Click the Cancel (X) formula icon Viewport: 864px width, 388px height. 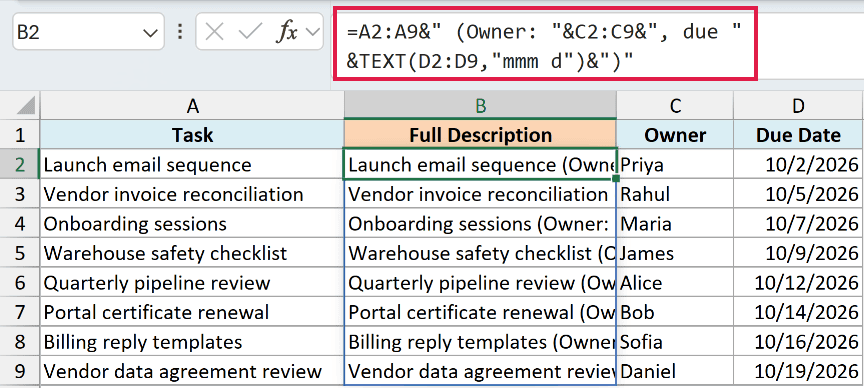tap(214, 33)
